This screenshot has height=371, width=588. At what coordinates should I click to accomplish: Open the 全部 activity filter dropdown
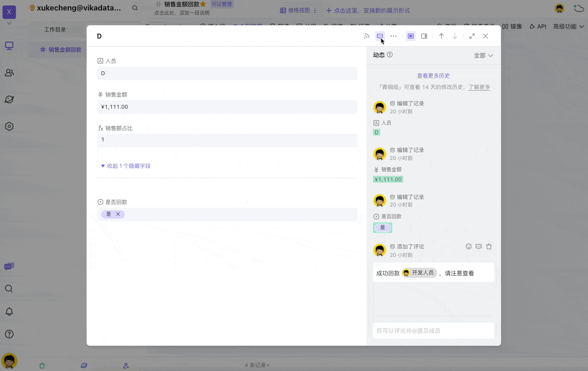(483, 55)
